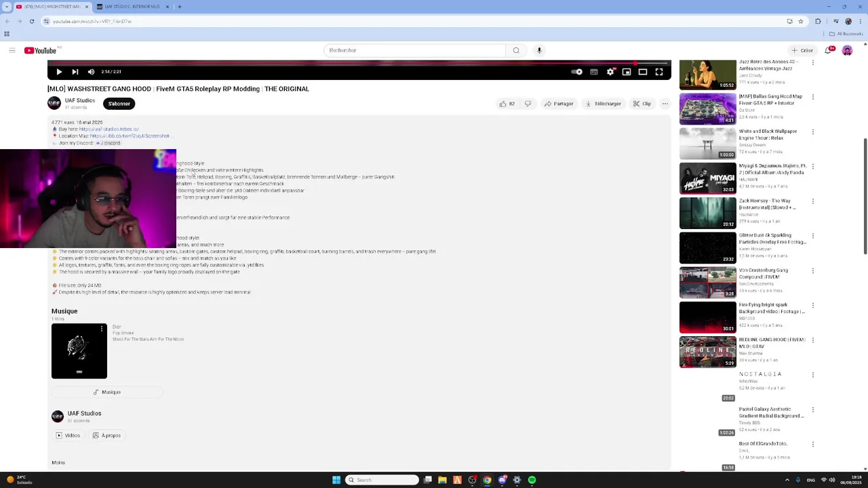Toggle subtitles button in the player

(x=594, y=72)
